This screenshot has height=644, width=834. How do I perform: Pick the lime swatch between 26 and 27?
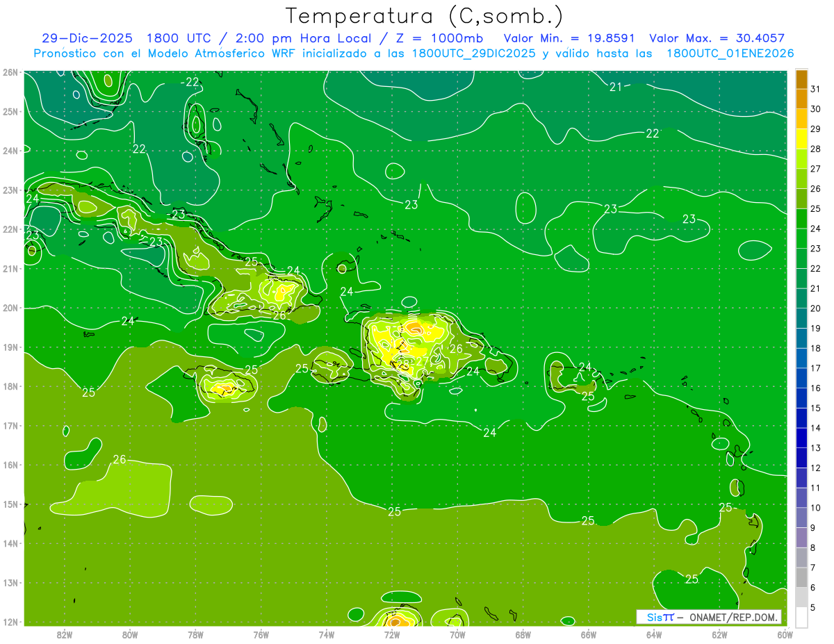(801, 179)
